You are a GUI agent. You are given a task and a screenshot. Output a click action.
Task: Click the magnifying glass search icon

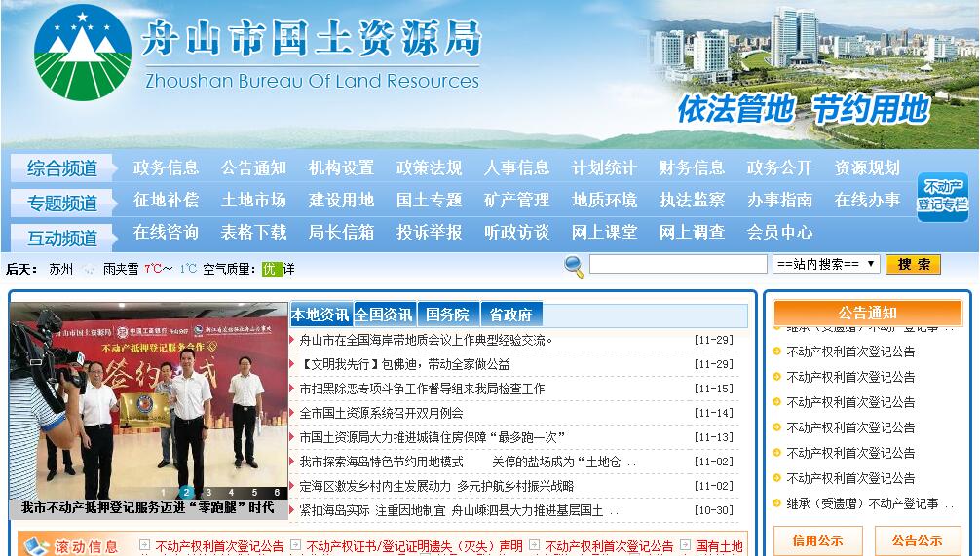click(x=575, y=265)
